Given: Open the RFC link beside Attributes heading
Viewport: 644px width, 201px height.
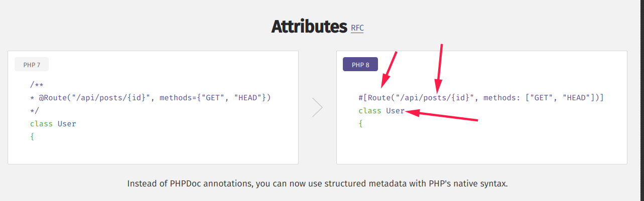Looking at the screenshot, I should tap(357, 28).
